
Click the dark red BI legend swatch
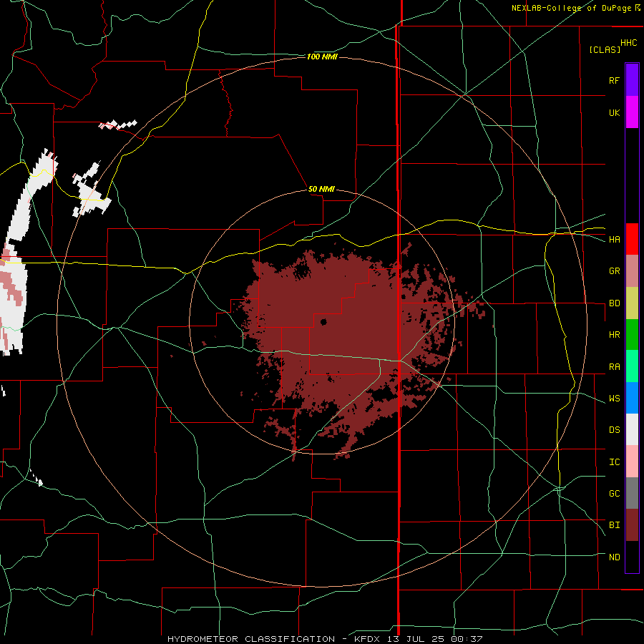[x=632, y=525]
